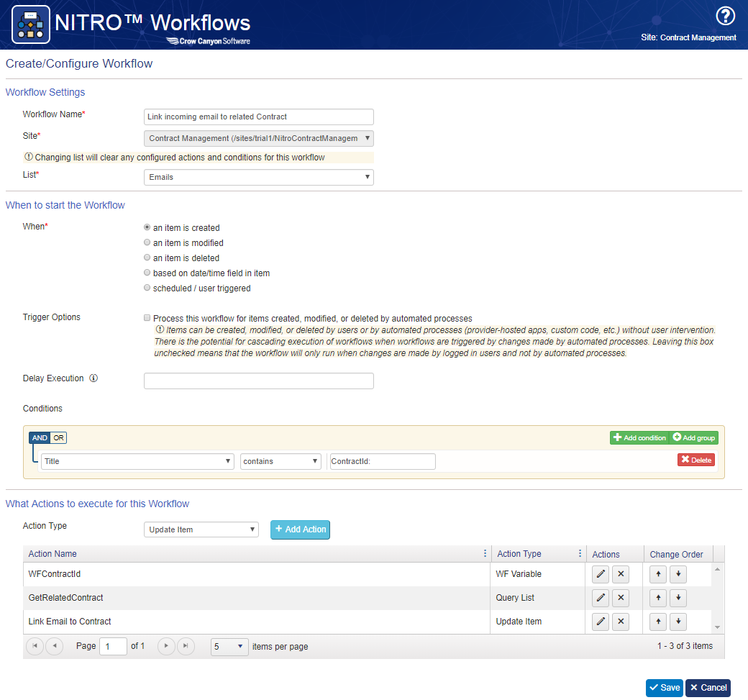
Task: Click the scrollbar down arrow in actions grid
Action: coord(717,627)
